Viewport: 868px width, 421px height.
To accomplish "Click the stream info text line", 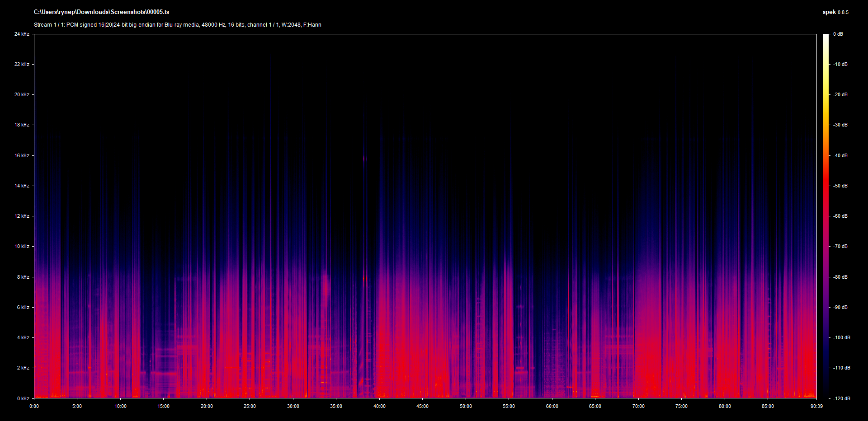I will click(177, 25).
